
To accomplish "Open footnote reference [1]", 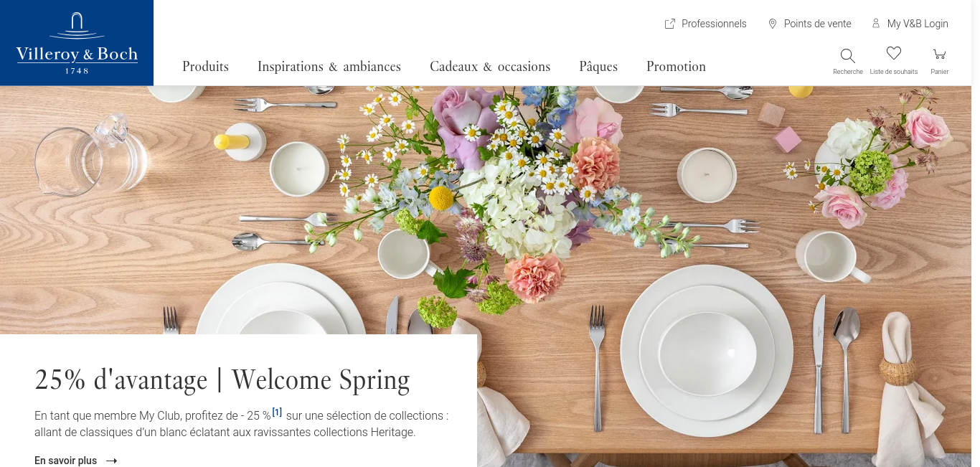I will 277,412.
